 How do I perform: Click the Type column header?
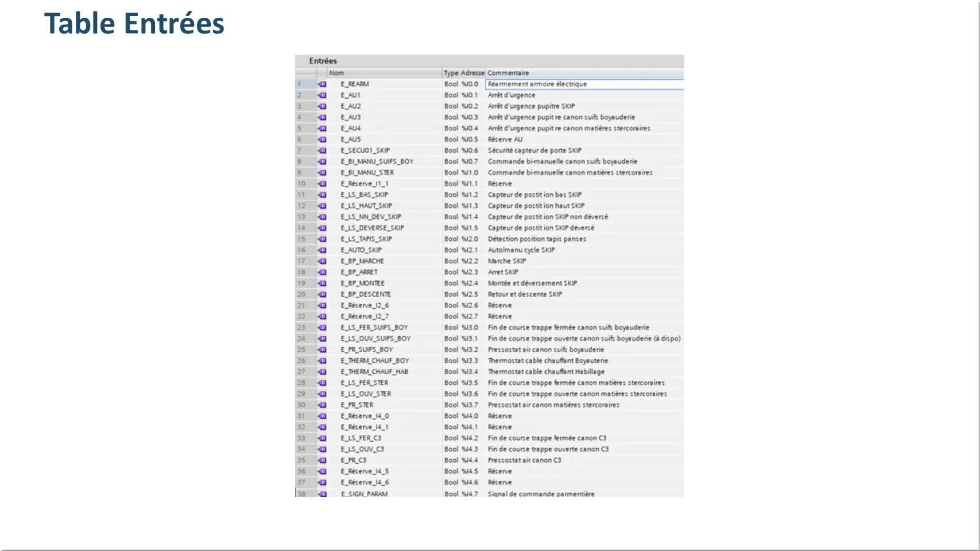point(451,73)
